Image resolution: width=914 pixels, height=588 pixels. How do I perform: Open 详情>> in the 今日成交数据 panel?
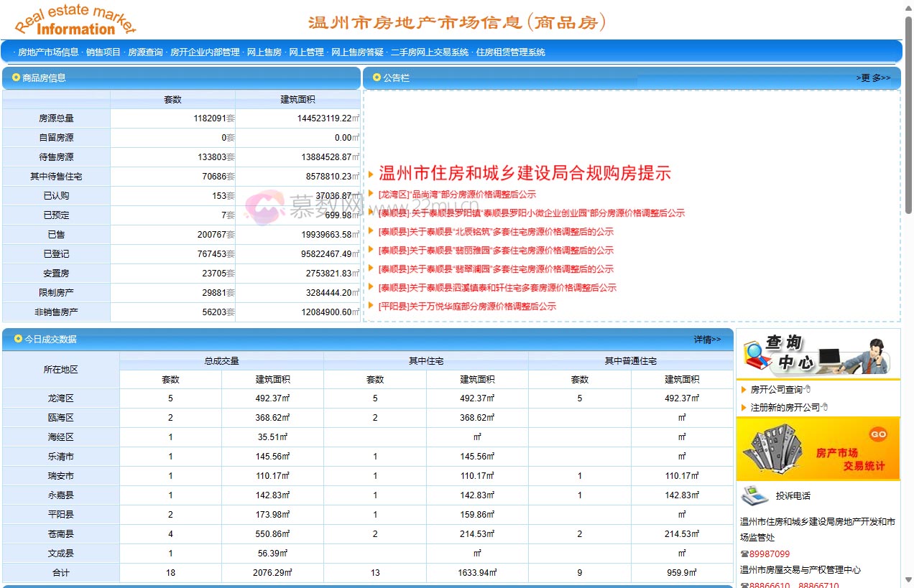click(707, 338)
